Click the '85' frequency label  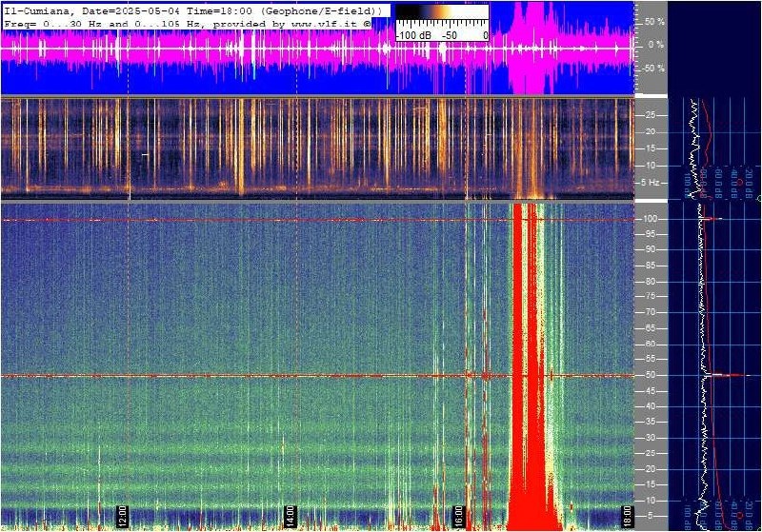(x=651, y=266)
